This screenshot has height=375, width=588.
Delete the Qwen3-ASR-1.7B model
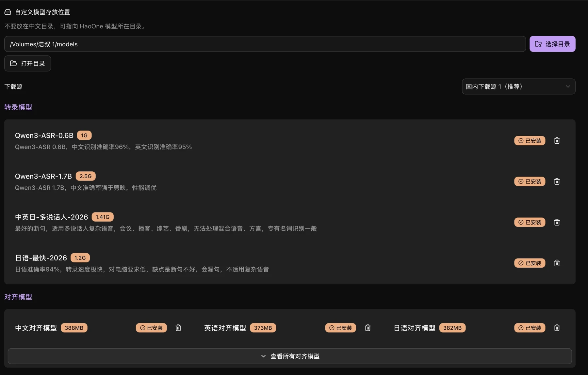[557, 181]
